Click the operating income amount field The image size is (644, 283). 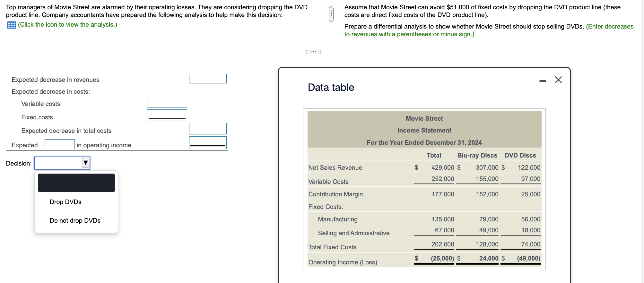(x=208, y=143)
